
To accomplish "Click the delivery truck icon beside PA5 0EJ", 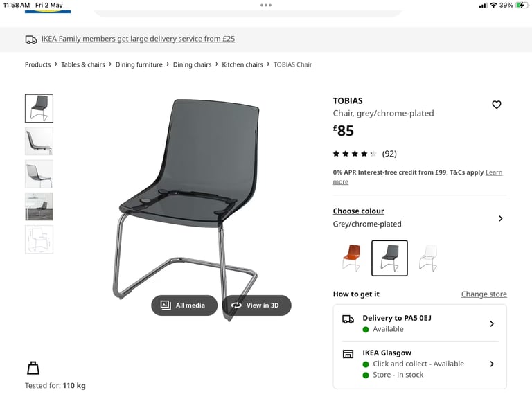I will (x=348, y=319).
